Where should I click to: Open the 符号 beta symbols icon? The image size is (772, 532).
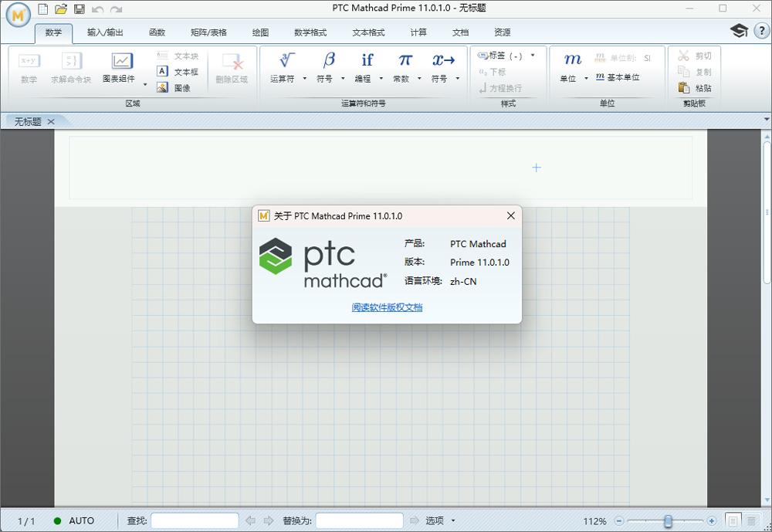(x=329, y=60)
